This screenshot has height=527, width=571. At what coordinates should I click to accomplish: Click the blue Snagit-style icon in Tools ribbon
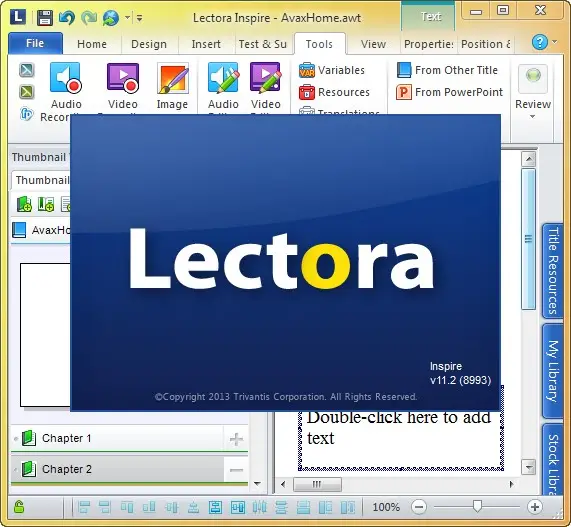click(27, 70)
